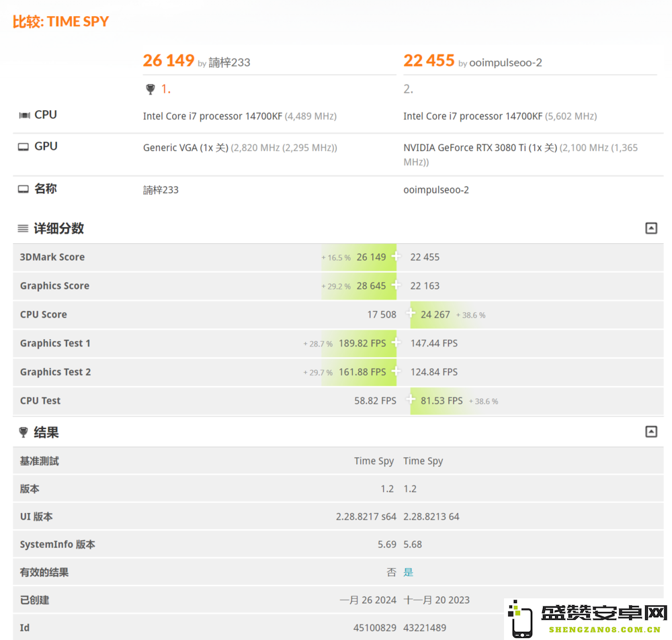Open user 諵梓233 next to score 26 149
672x640 pixels.
pos(229,62)
